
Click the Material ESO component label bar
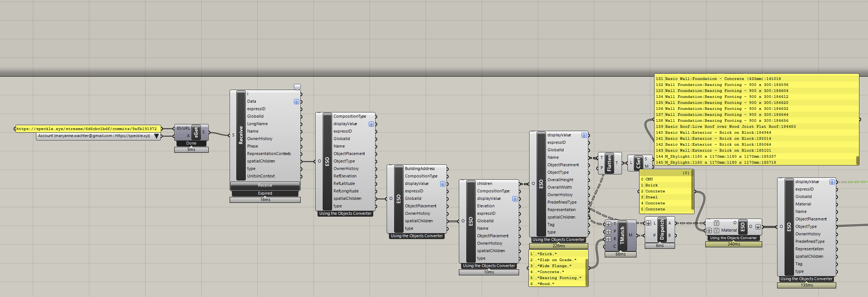click(742, 227)
